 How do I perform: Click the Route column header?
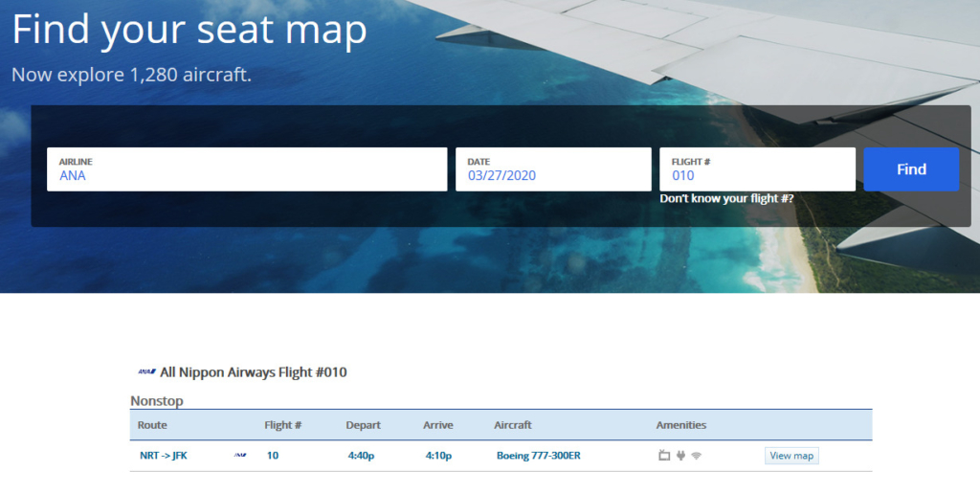pyautogui.click(x=152, y=425)
